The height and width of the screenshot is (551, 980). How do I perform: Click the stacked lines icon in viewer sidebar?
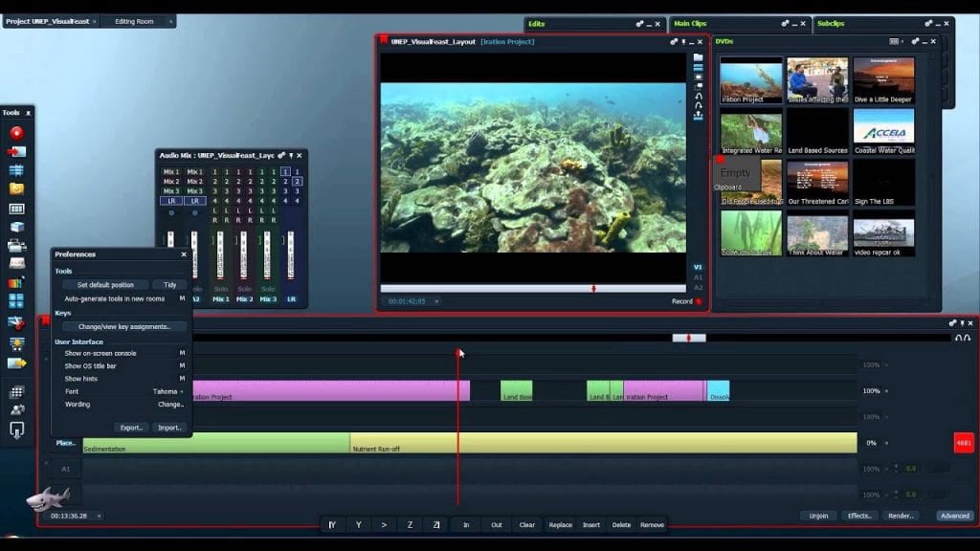click(698, 68)
